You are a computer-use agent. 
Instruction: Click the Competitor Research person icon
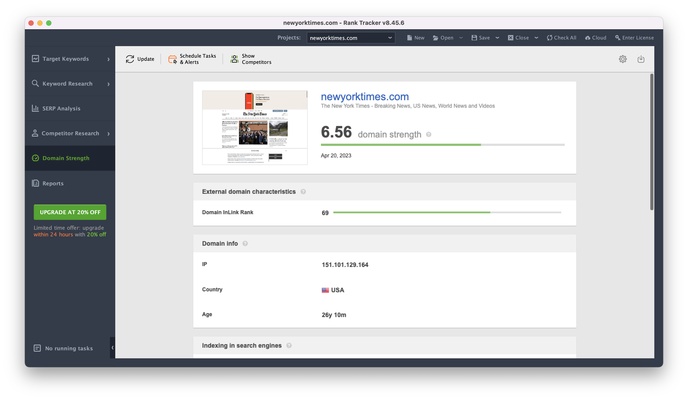[35, 133]
